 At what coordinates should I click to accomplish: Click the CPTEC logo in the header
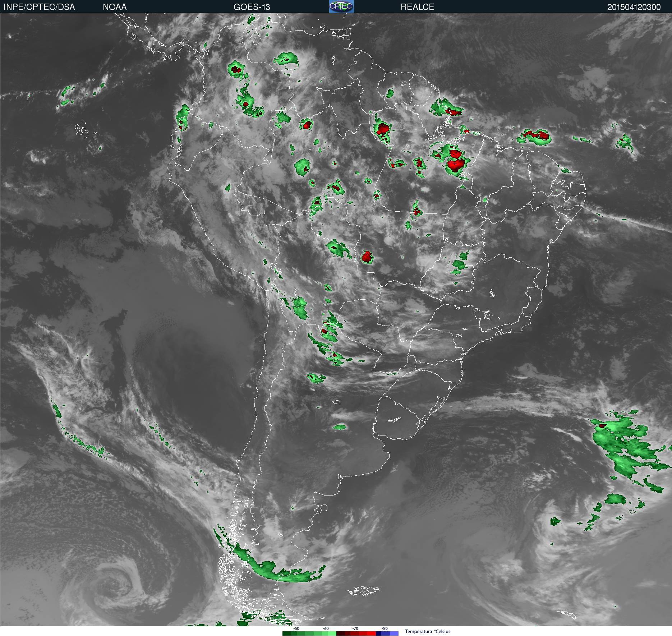[x=341, y=6]
